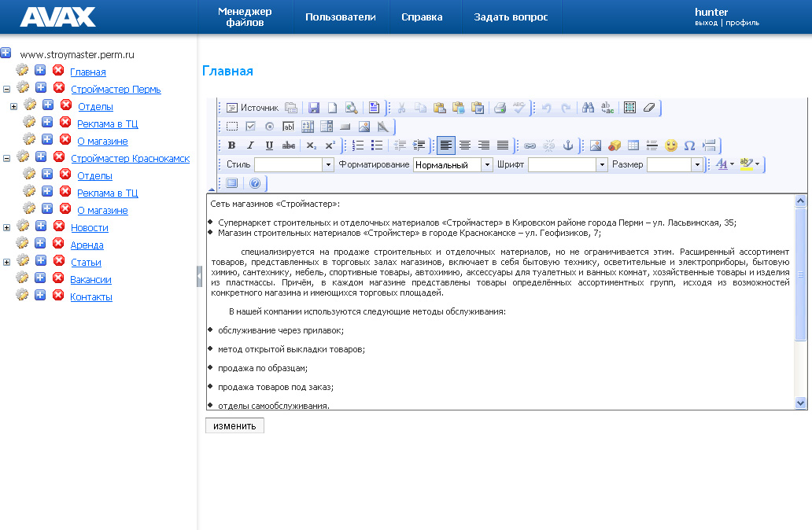Toggle superscript formatting
Viewport: 812px width, 530px height.
tap(330, 145)
